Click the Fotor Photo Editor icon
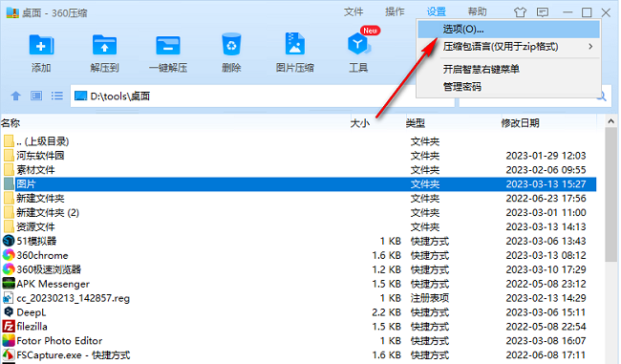 (9, 341)
